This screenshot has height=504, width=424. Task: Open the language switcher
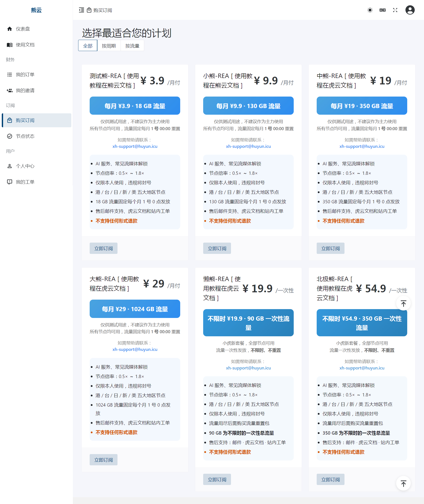pos(382,10)
